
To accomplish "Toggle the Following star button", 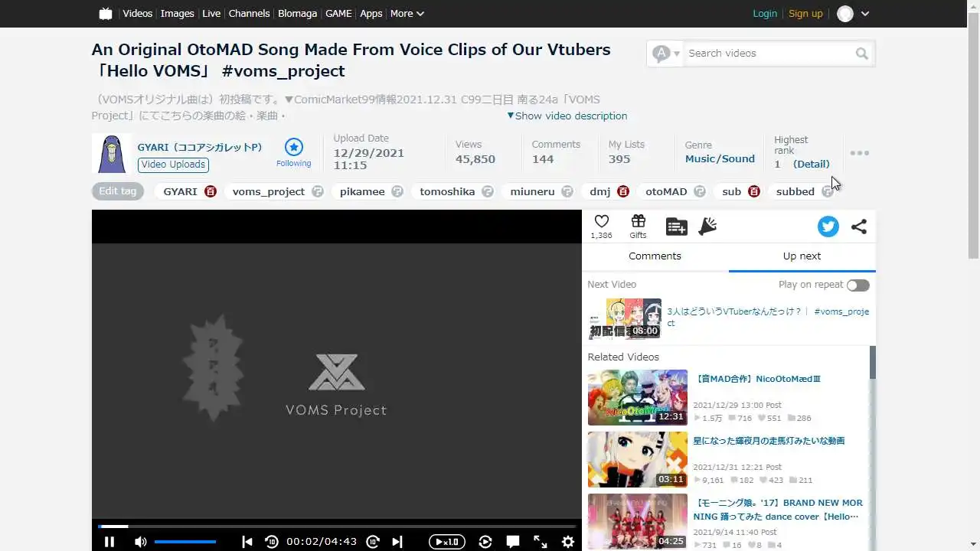I will pyautogui.click(x=294, y=152).
